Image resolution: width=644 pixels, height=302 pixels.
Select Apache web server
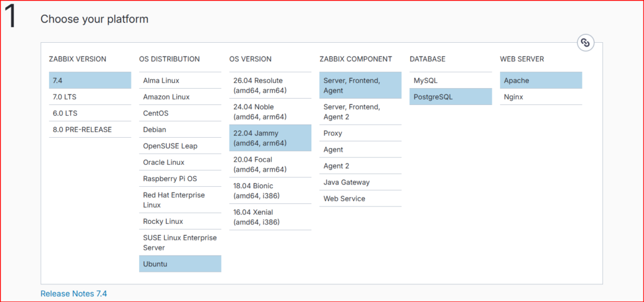tap(541, 81)
